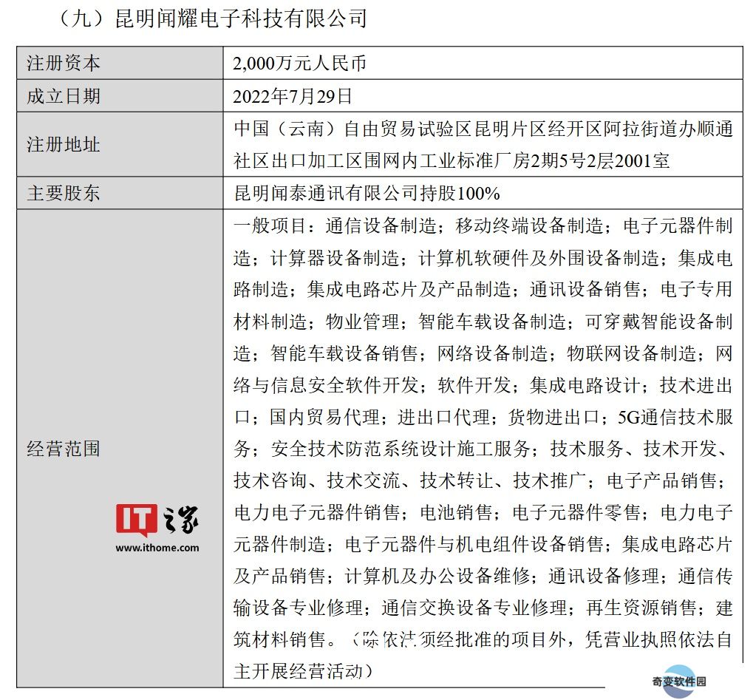Viewport: 753px width, 700px height.
Task: Click line starting 路制造；集成电路芯片
Action: point(483,289)
